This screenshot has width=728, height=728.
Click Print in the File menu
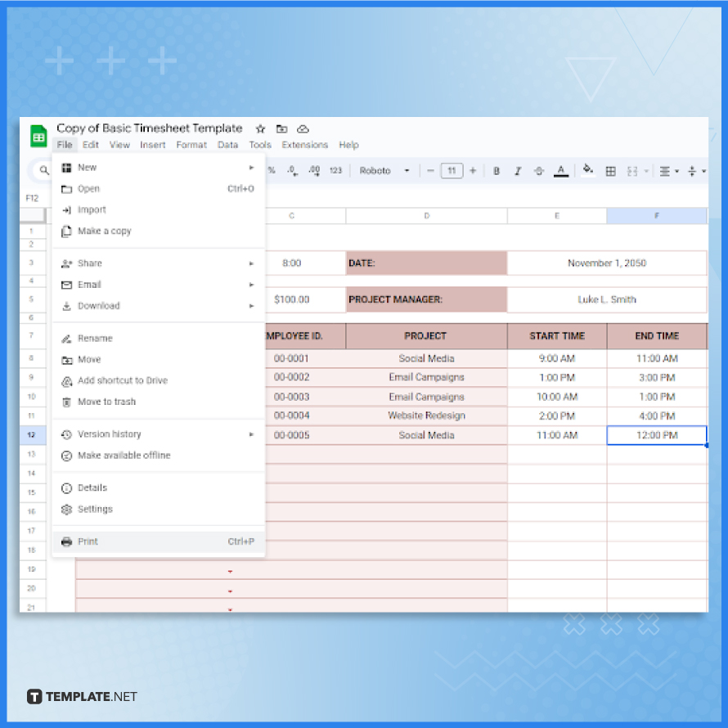(87, 541)
